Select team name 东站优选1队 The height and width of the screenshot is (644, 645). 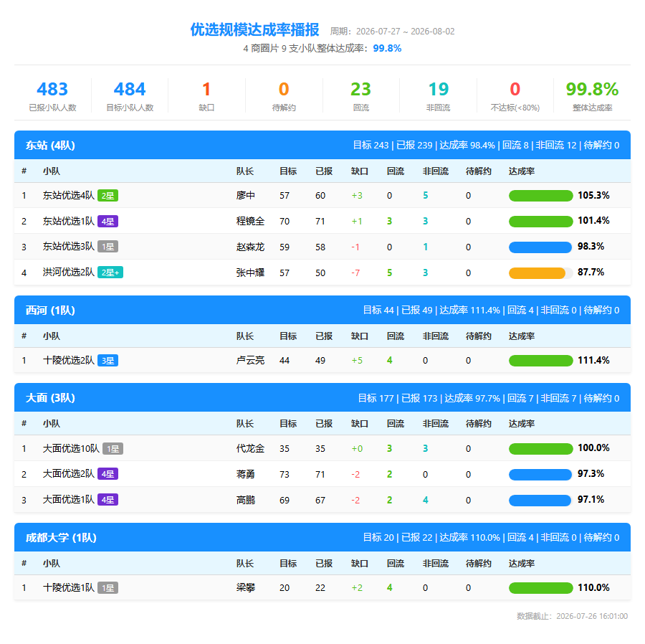click(69, 222)
